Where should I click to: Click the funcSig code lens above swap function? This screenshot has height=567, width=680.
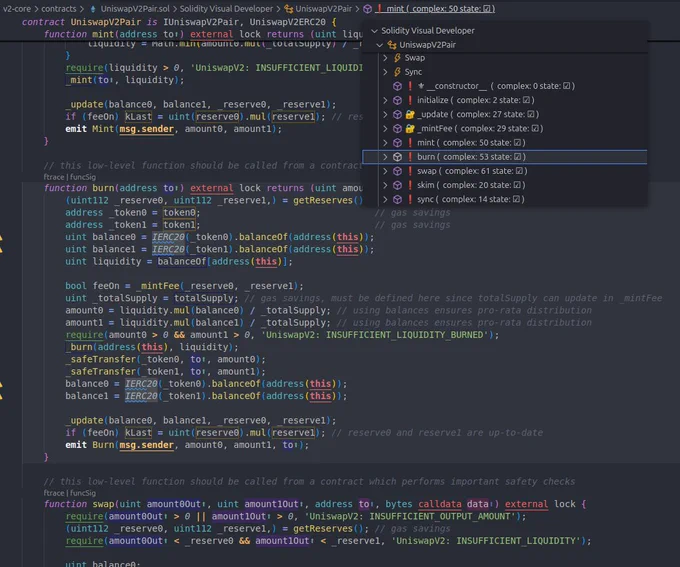tap(82, 493)
